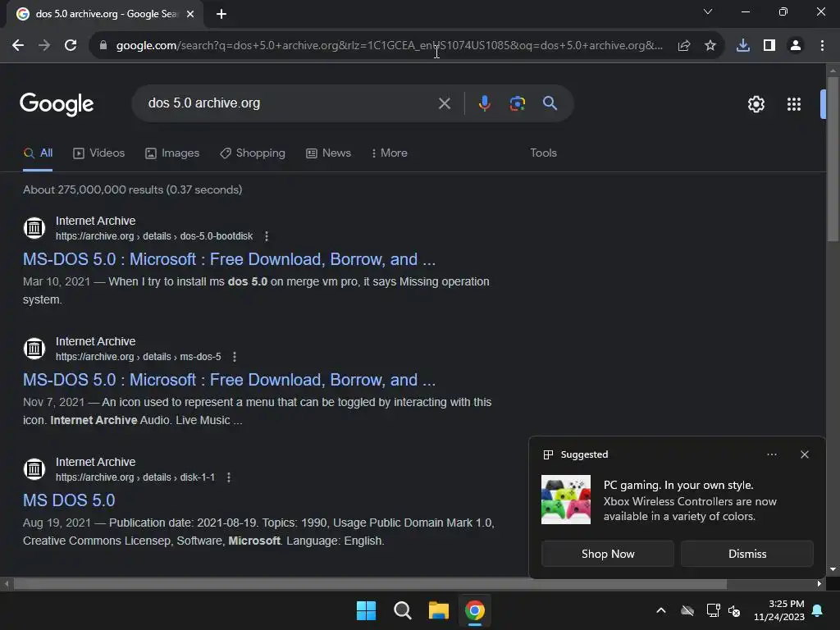Open Chrome downloads tray
The width and height of the screenshot is (840, 630).
pyautogui.click(x=743, y=46)
